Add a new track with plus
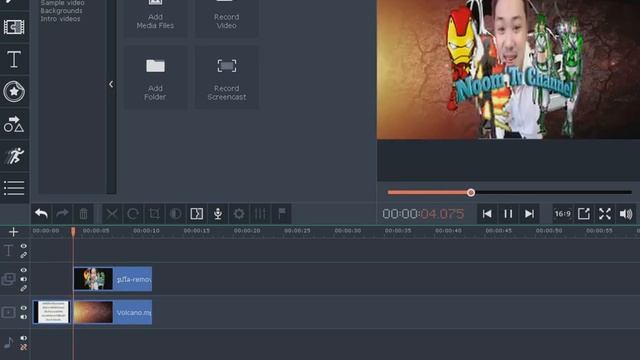This screenshot has width=640, height=360. [x=13, y=232]
